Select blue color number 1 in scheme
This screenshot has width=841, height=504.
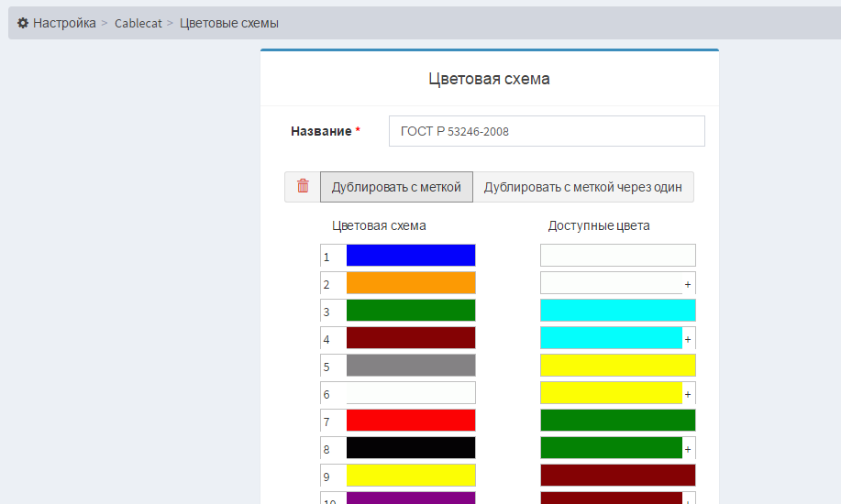pos(410,256)
